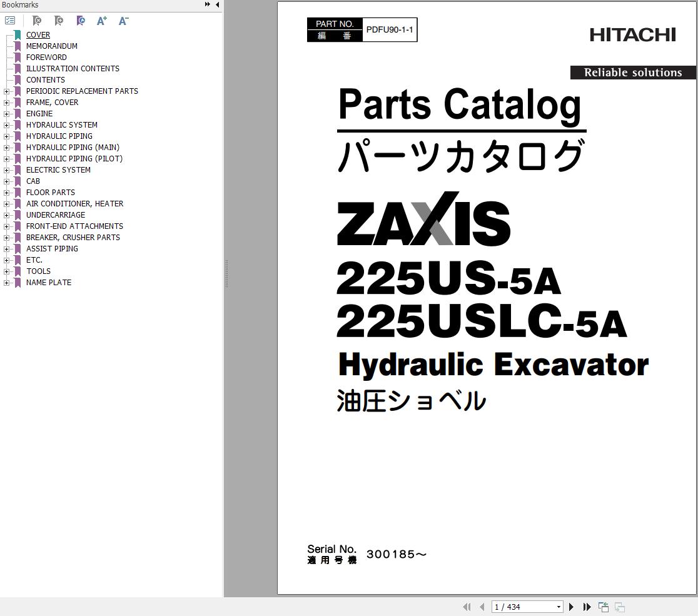Decrease bookmark text size with A-
This screenshot has height=616, width=698.
(123, 21)
